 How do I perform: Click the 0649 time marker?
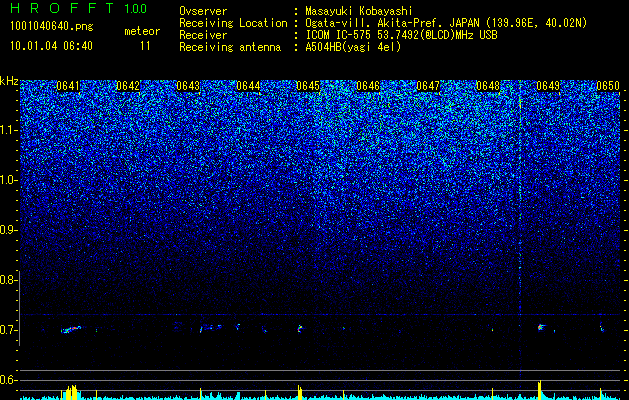click(x=548, y=86)
